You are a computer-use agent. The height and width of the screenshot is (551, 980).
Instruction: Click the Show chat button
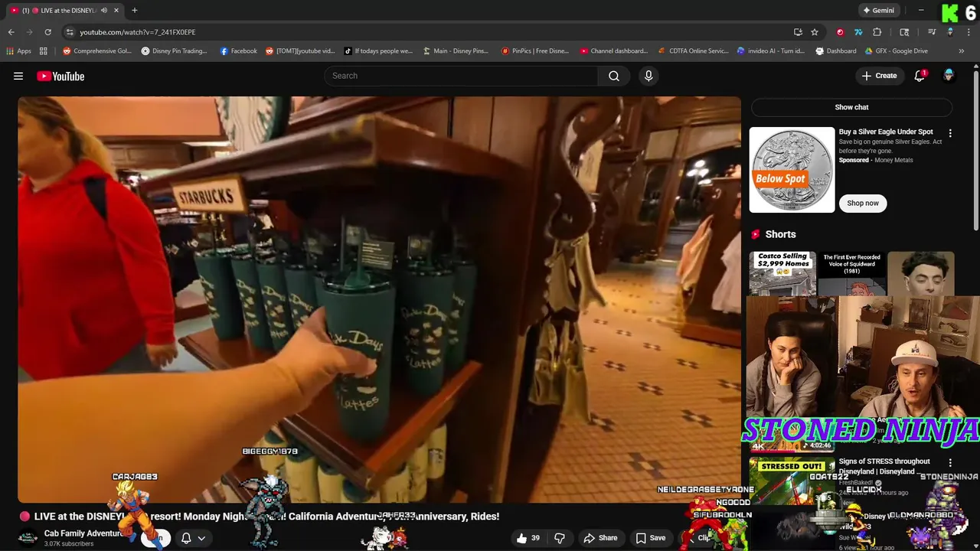(851, 107)
